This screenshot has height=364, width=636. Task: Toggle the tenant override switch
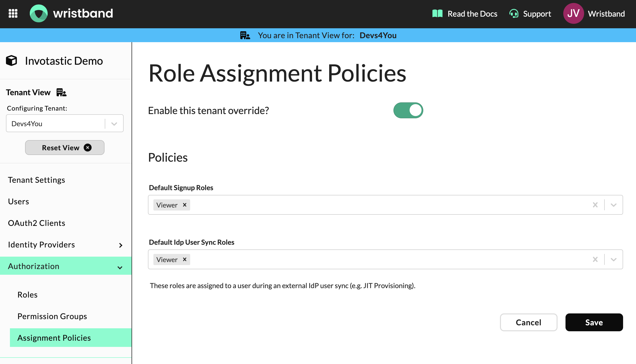(408, 110)
